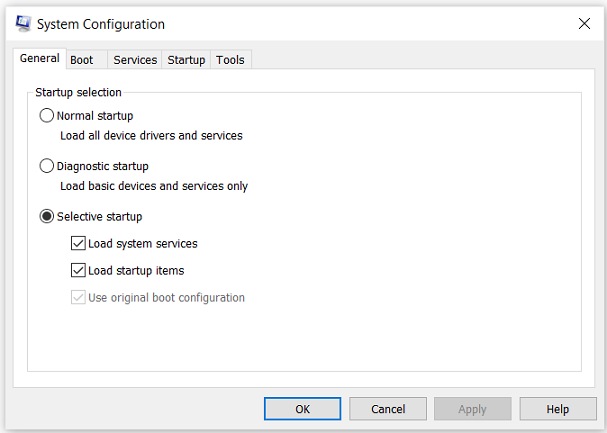Click the System Configuration title text
The image size is (607, 433).
[103, 24]
